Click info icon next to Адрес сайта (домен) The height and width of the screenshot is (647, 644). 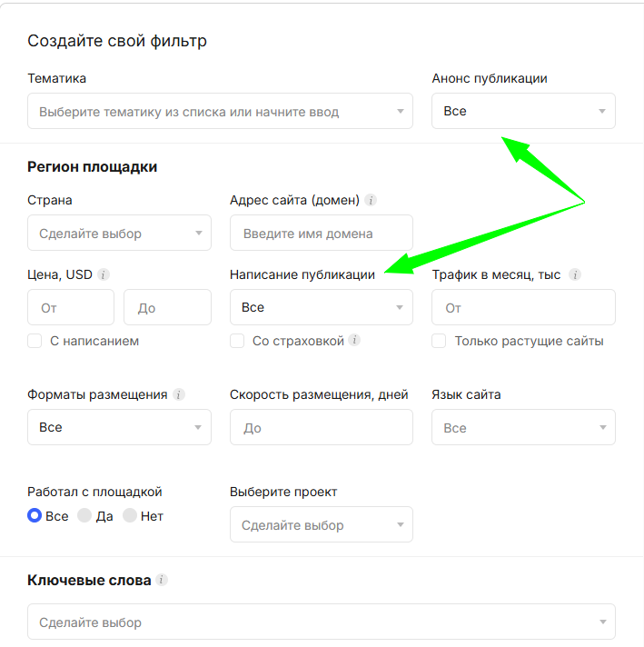pos(372,200)
